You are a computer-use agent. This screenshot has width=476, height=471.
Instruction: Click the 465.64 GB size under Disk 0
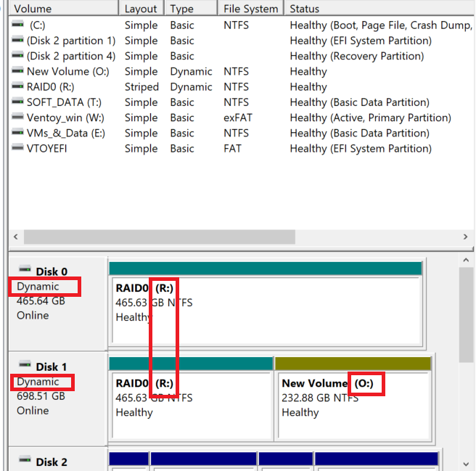coord(41,301)
